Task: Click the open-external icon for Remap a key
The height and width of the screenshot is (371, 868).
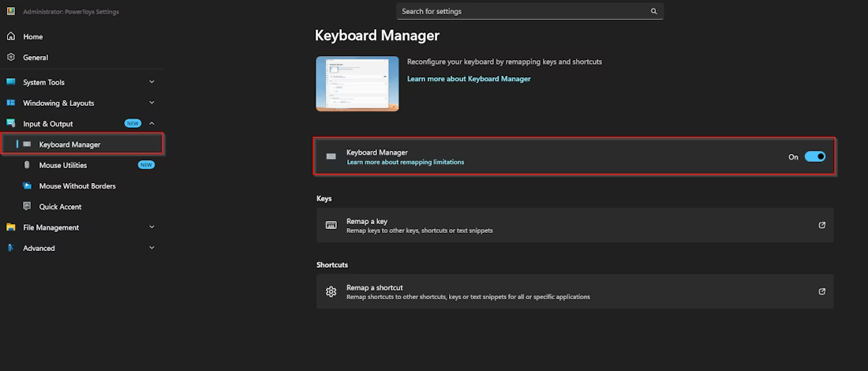Action: (822, 225)
